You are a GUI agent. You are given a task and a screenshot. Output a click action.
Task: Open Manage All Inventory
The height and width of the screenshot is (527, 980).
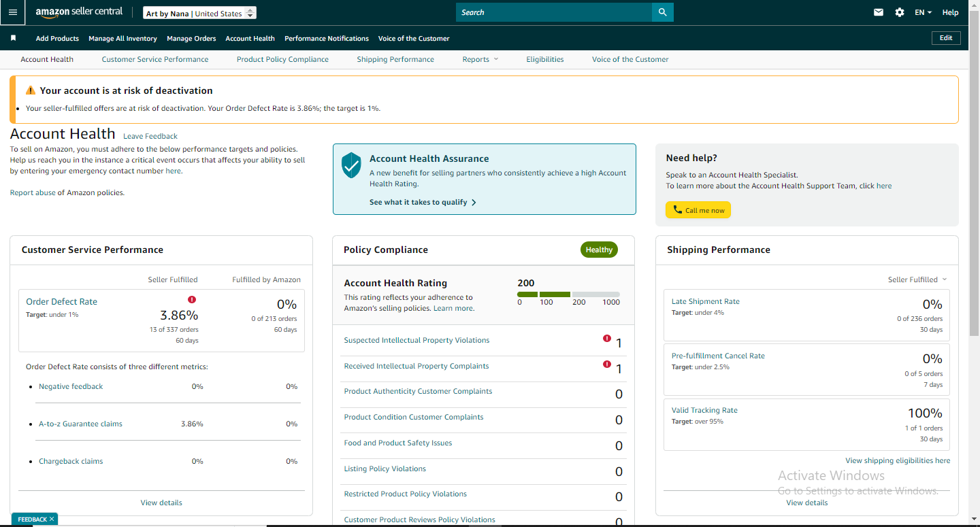122,38
